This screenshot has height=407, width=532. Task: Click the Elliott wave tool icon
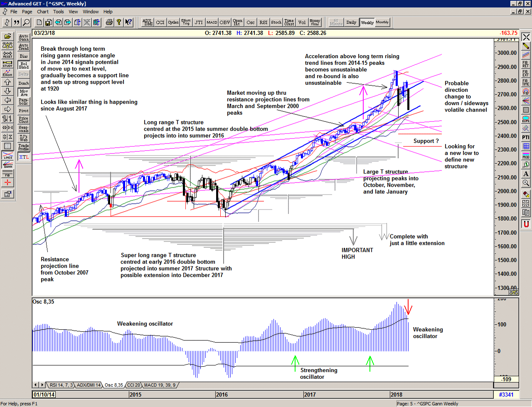(7, 73)
